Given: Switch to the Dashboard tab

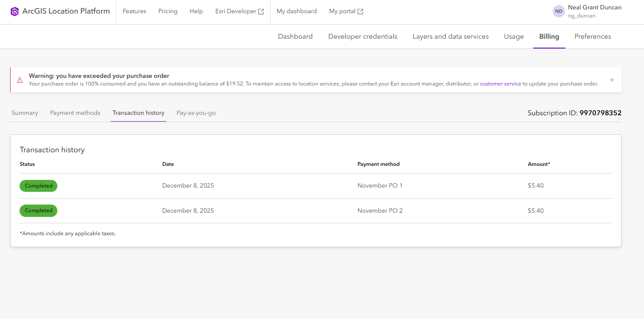Looking at the screenshot, I should click(295, 37).
